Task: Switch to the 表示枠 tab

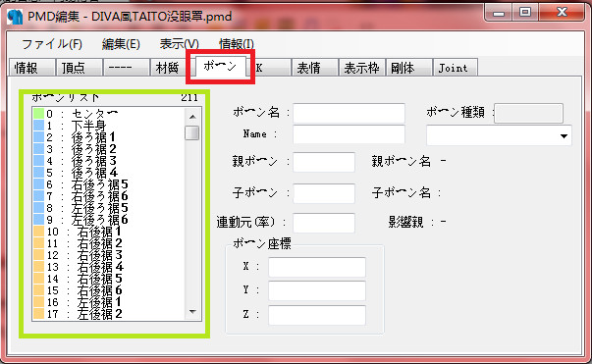Action: click(x=361, y=68)
